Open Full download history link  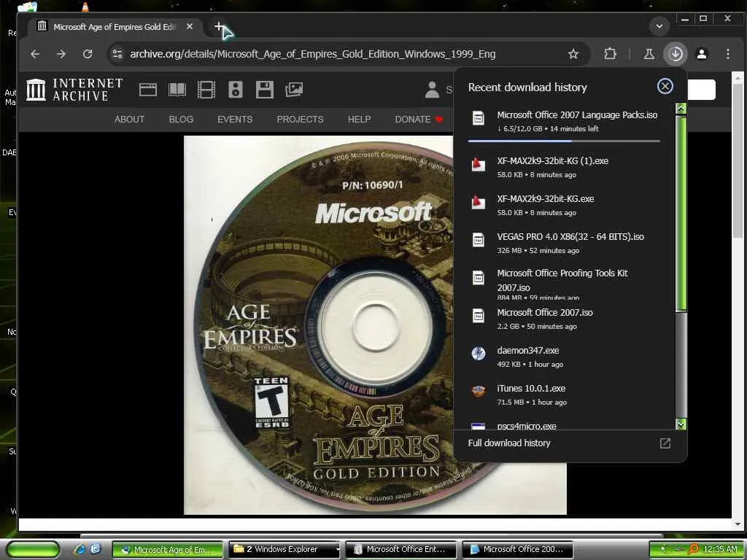(508, 443)
